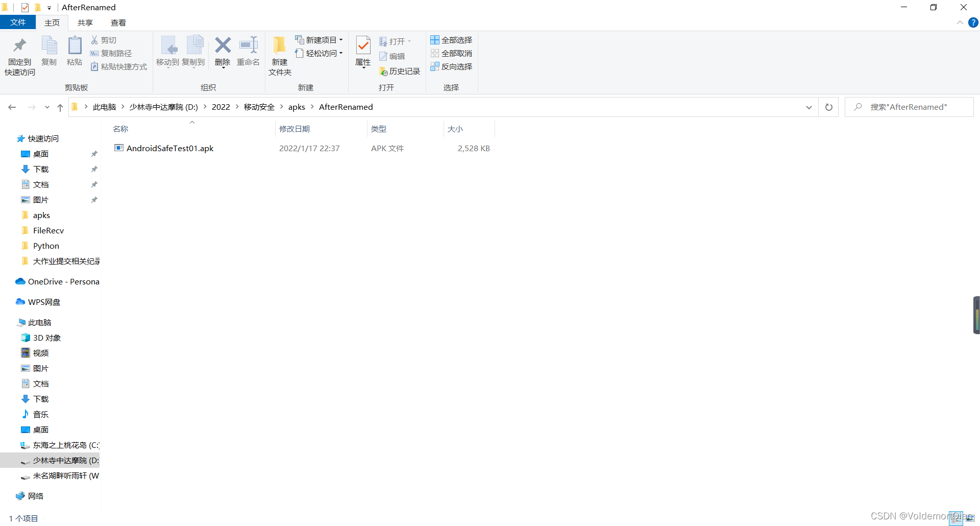Create a 新建文件夹 new folder
Image resolution: width=980 pixels, height=526 pixels.
280,56
